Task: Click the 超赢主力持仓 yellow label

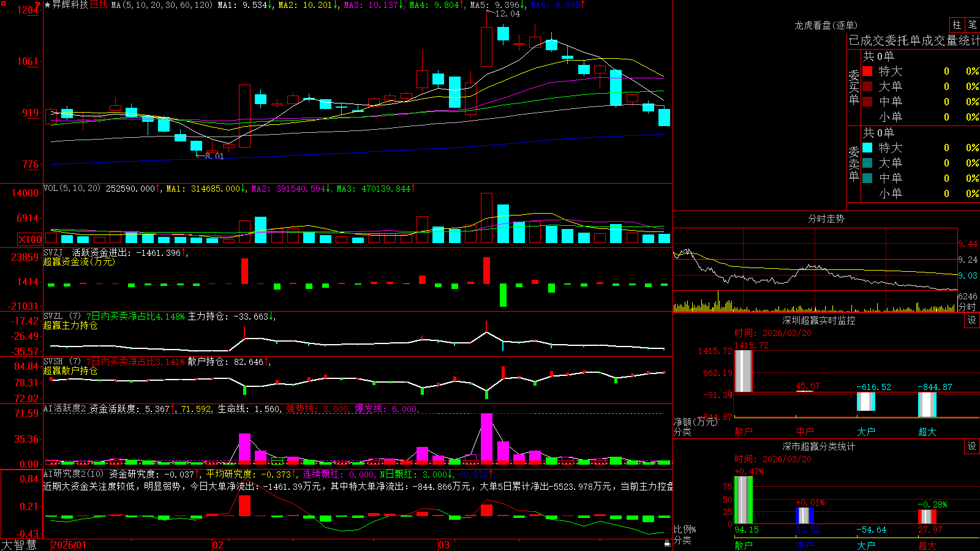Action: 70,325
